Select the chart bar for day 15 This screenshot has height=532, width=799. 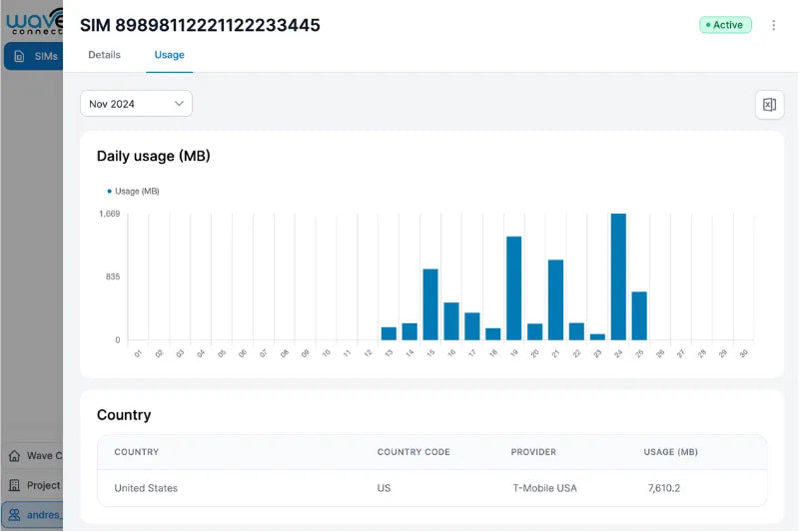[x=430, y=304]
